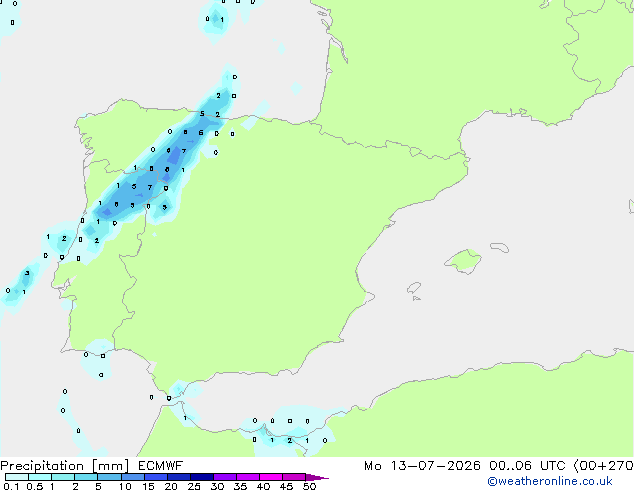Select the legend swatch starting at 5 mm
Viewport: 634px width, 490px height.
point(109,477)
